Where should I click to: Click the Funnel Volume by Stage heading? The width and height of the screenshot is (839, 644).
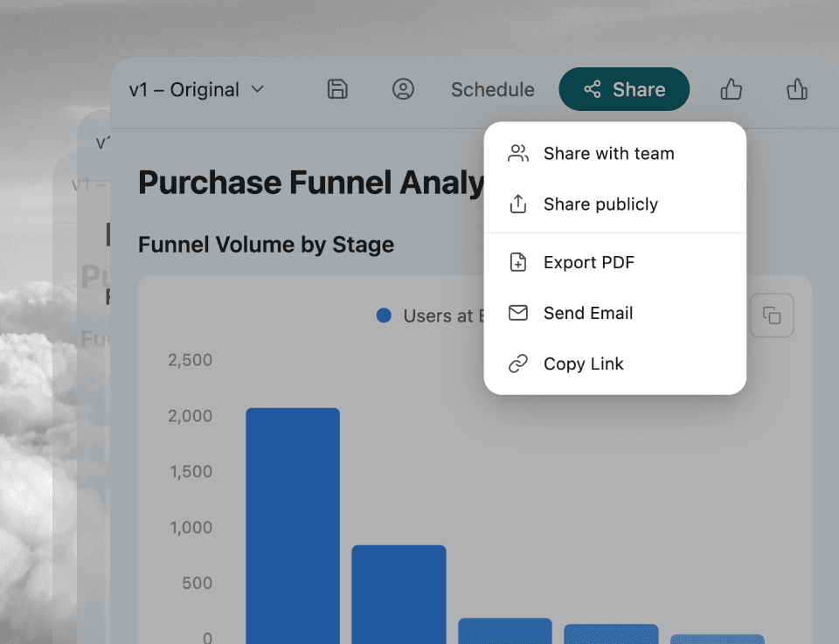[266, 245]
